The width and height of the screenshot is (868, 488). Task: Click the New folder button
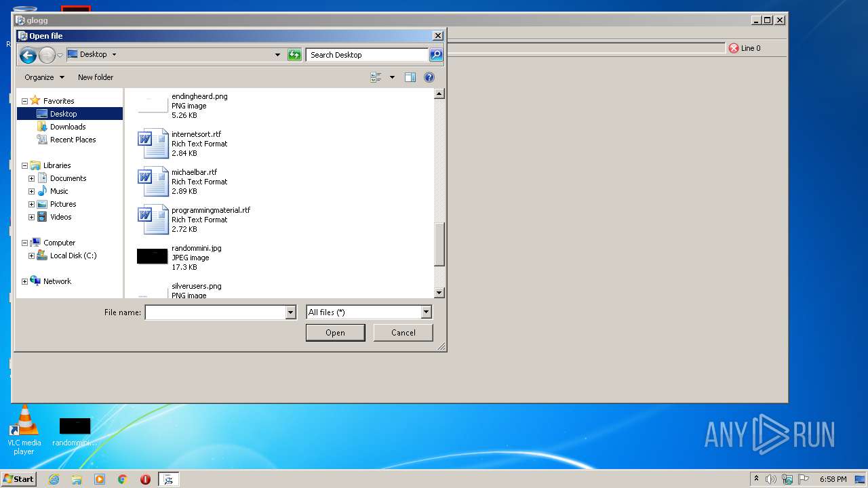[x=96, y=77]
